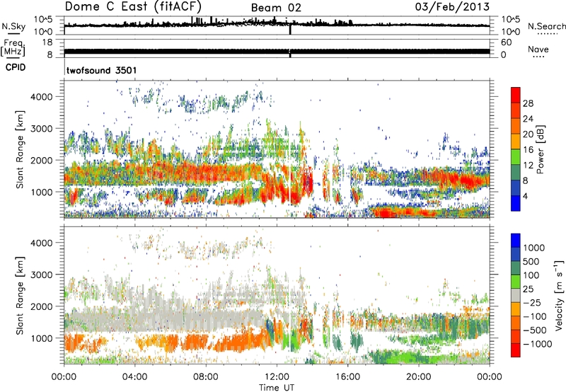This screenshot has height=392, width=566.
Task: Click the Doppler velocity range-time plot
Action: [277, 295]
